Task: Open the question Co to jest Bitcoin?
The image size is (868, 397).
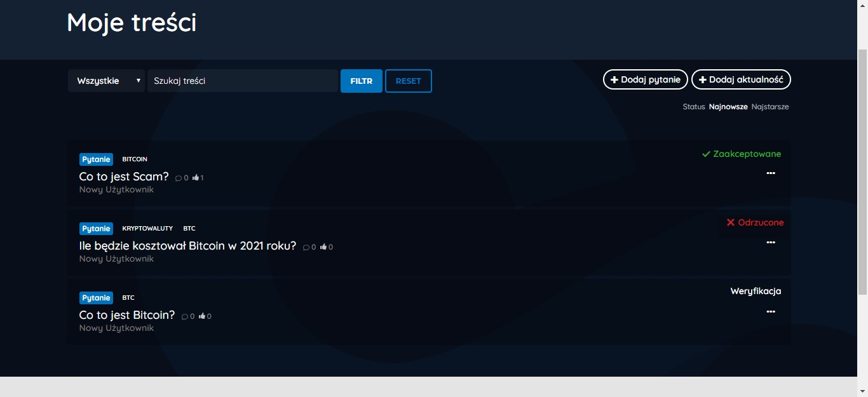Action: click(127, 315)
